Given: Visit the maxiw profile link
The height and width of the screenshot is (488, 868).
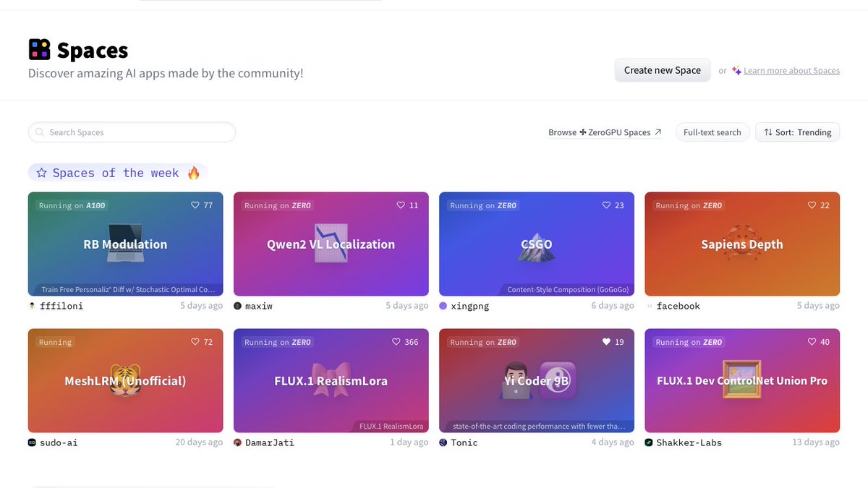Looking at the screenshot, I should 259,306.
